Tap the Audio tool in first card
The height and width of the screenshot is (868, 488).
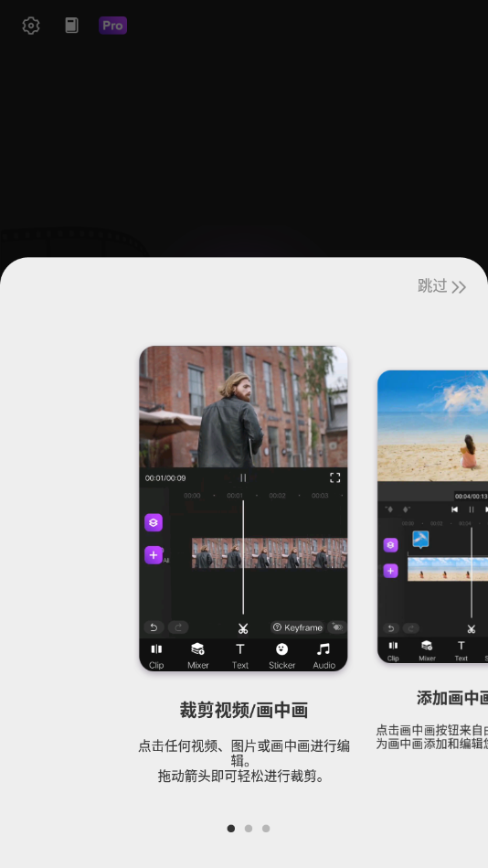(x=324, y=656)
